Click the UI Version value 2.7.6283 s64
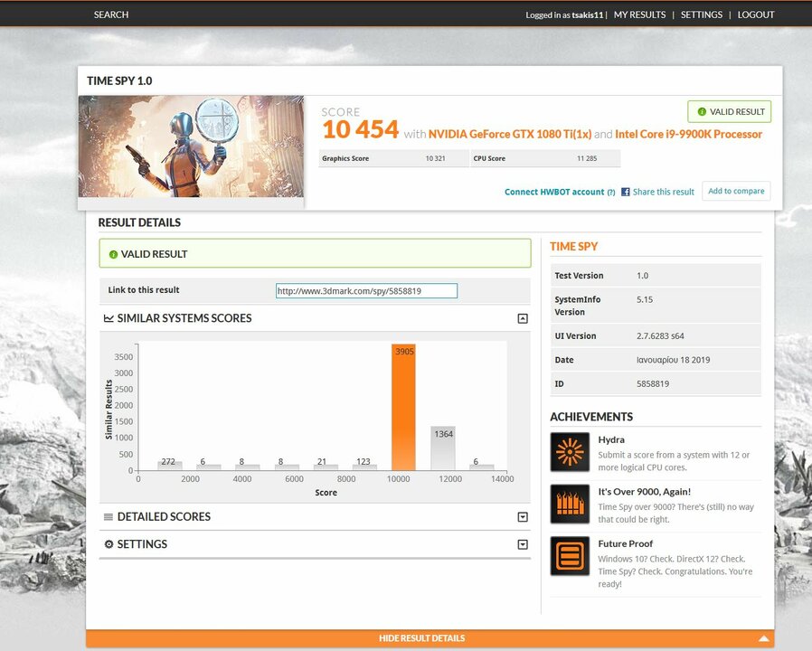Viewport: 812px width, 651px height. tap(660, 336)
